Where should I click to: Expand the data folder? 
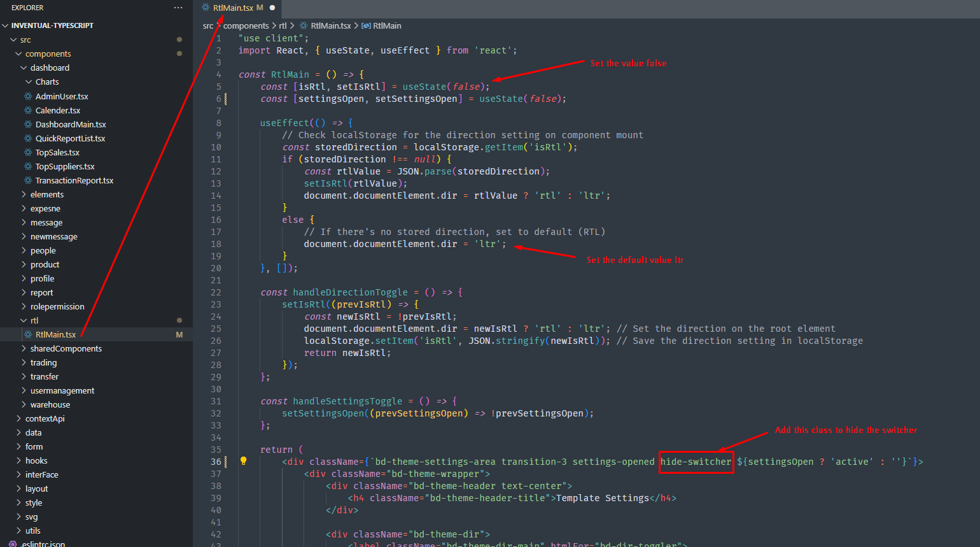18,432
